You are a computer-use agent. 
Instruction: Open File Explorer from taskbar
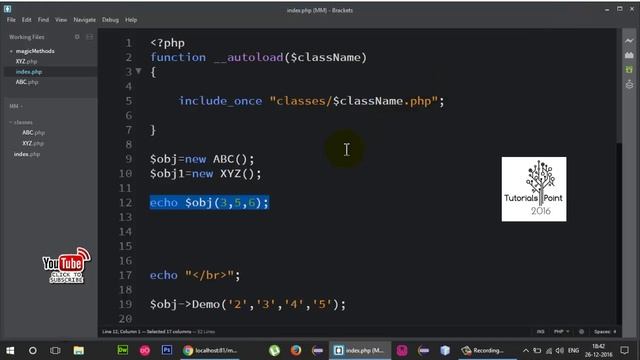[x=78, y=350]
